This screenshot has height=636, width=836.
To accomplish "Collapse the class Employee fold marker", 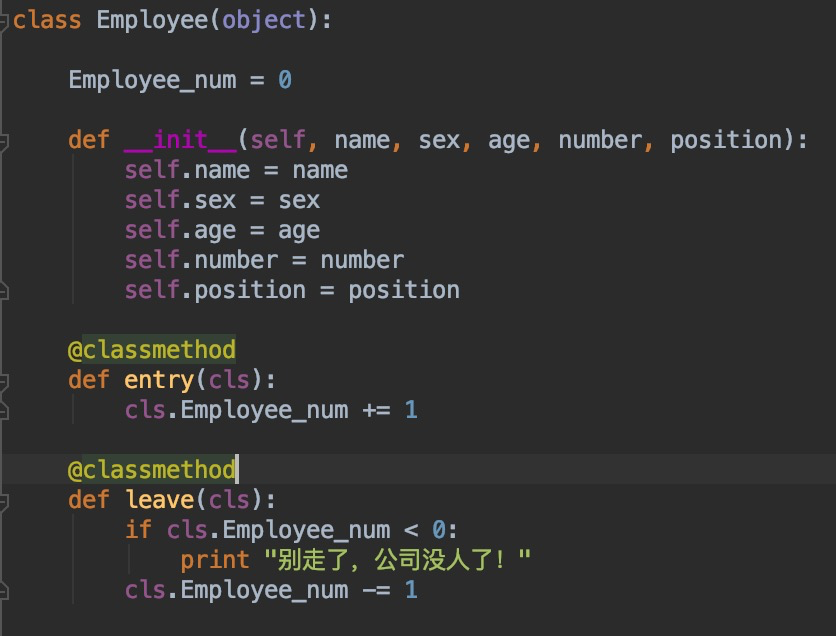I will 3,21.
